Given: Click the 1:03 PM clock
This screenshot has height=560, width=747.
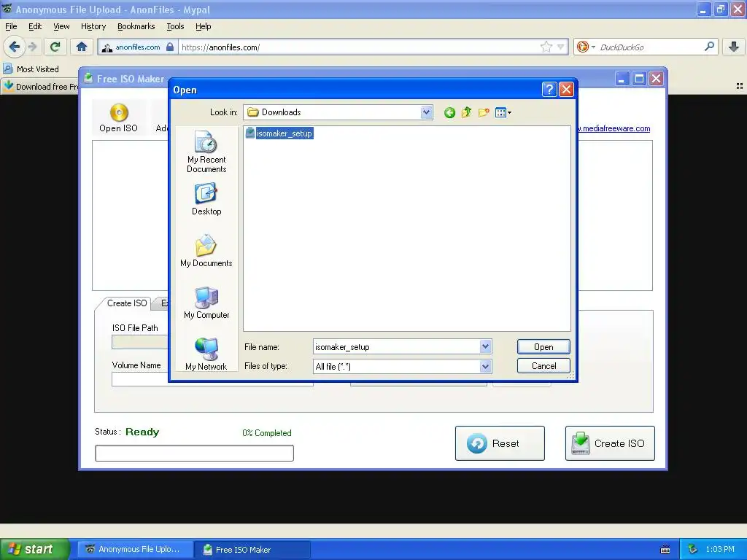Looking at the screenshot, I should tap(720, 550).
